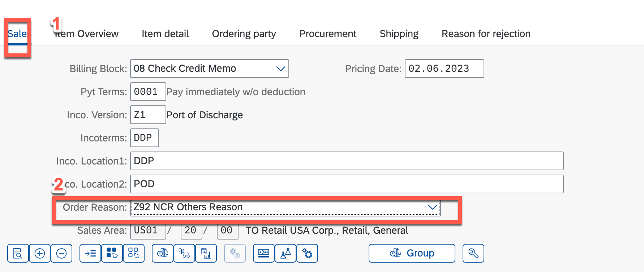Click the double gears configuration icon
This screenshot has height=272, width=644.
pyautogui.click(x=307, y=253)
